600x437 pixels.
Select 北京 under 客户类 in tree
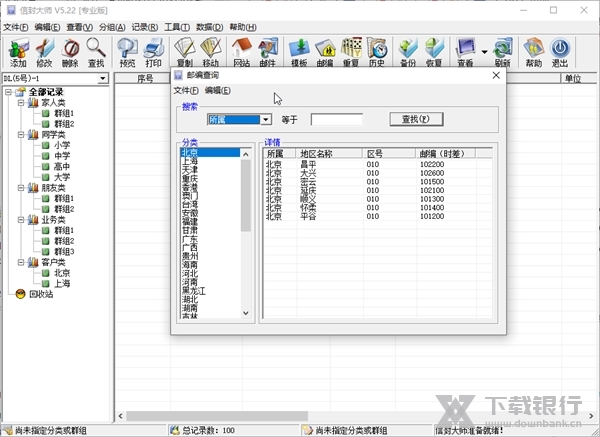pos(62,273)
